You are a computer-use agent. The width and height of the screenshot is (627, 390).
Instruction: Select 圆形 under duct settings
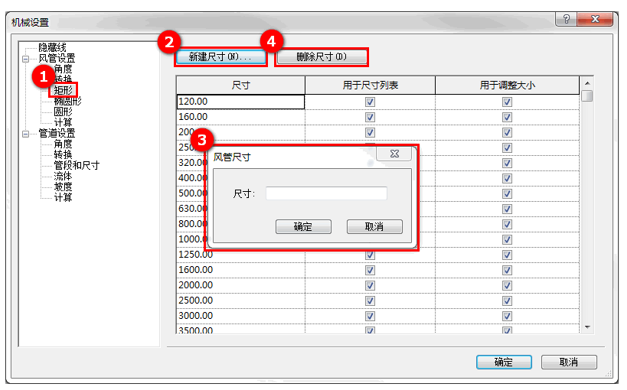tap(63, 112)
